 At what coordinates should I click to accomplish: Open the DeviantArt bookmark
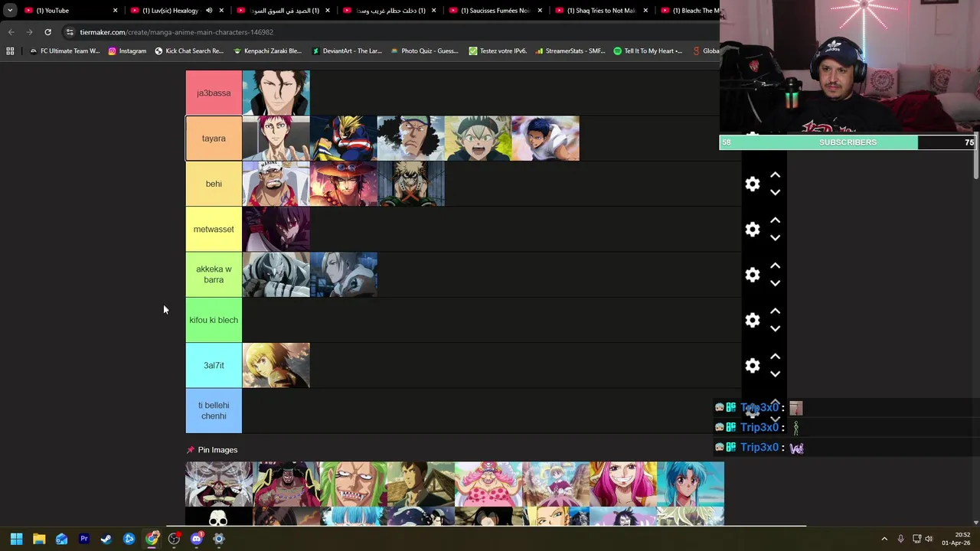(x=346, y=51)
